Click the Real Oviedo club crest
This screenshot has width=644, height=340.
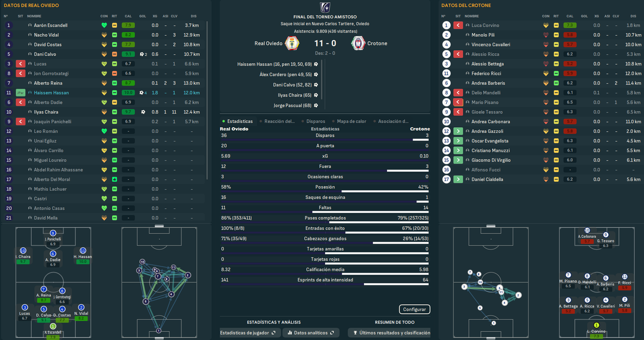pyautogui.click(x=292, y=43)
